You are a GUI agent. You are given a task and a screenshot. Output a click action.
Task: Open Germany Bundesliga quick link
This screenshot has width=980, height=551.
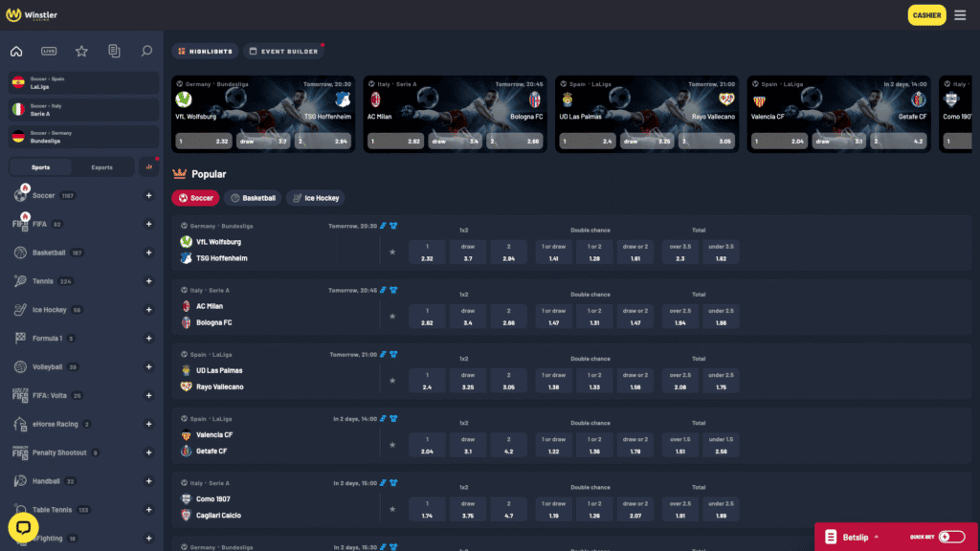83,137
